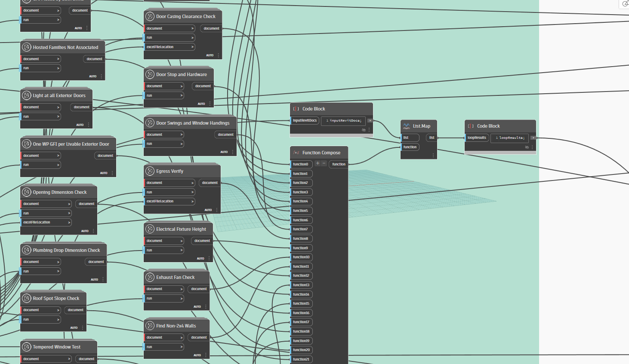Open the three-dot menu on the loopResults Code Block
Screen dimensions: 629x364
click(532, 147)
